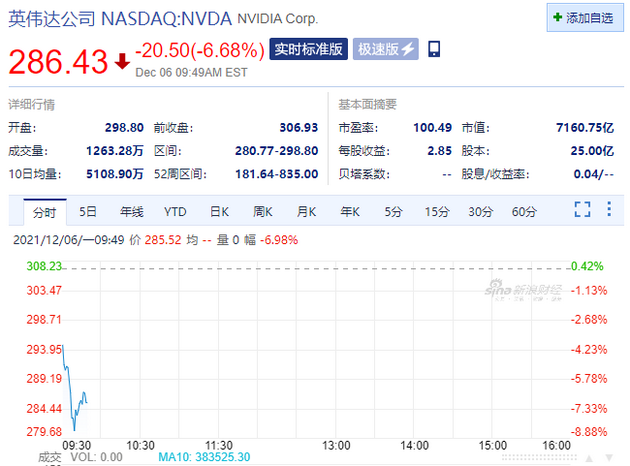Select the 5分 chart tab
The height and width of the screenshot is (466, 630).
coord(393,211)
